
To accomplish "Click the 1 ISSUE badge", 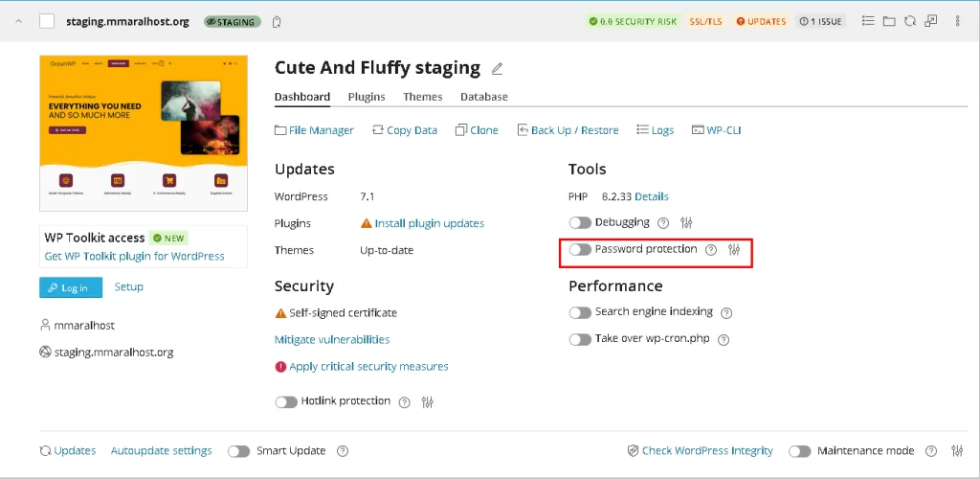I will [x=821, y=21].
